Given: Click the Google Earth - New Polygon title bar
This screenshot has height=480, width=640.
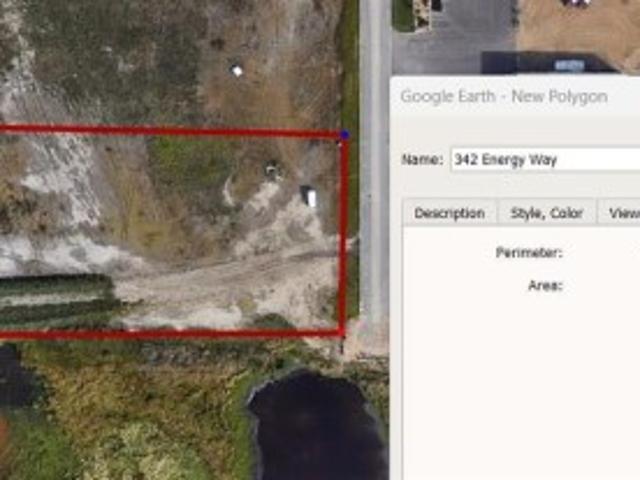Looking at the screenshot, I should pos(515,96).
